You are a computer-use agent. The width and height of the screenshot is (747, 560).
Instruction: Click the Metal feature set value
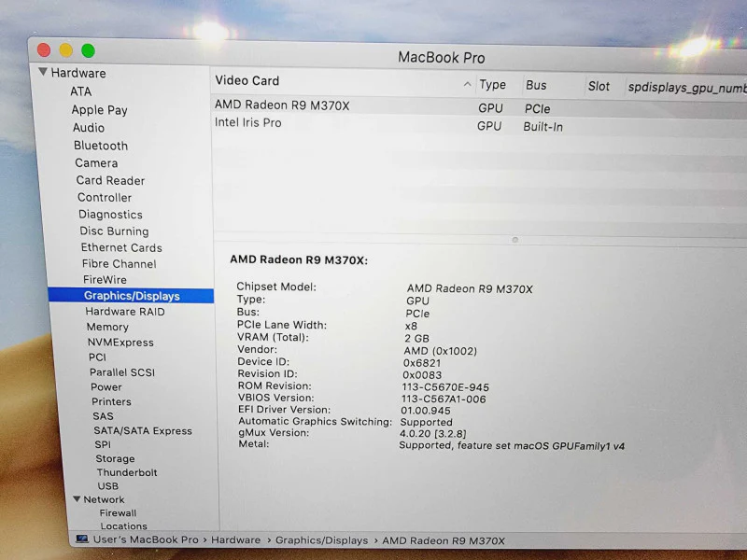click(512, 446)
